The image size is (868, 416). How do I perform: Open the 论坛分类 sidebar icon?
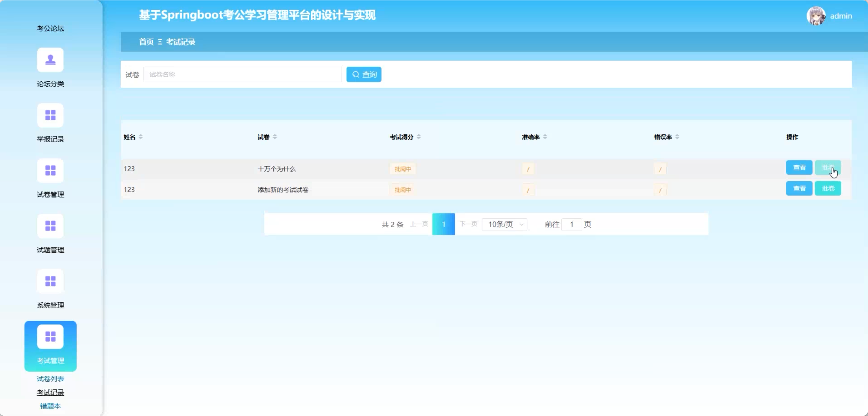(50, 60)
